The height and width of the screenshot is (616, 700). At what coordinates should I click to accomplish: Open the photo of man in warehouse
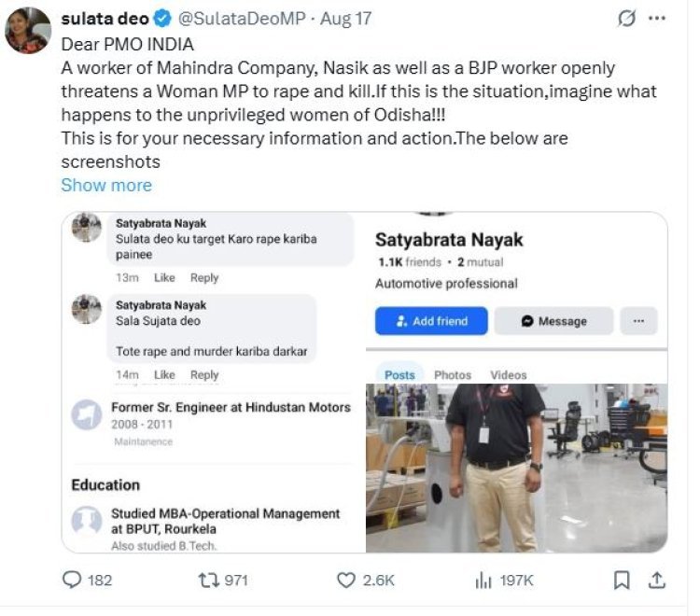(516, 467)
